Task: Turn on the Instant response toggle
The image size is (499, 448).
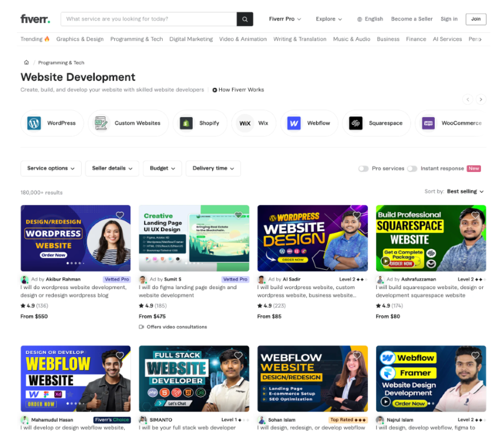Action: click(x=412, y=169)
